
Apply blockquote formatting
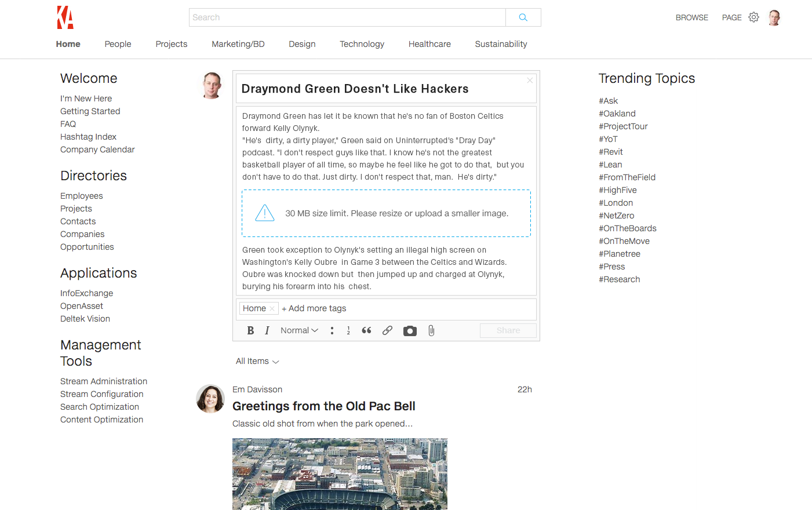(366, 330)
